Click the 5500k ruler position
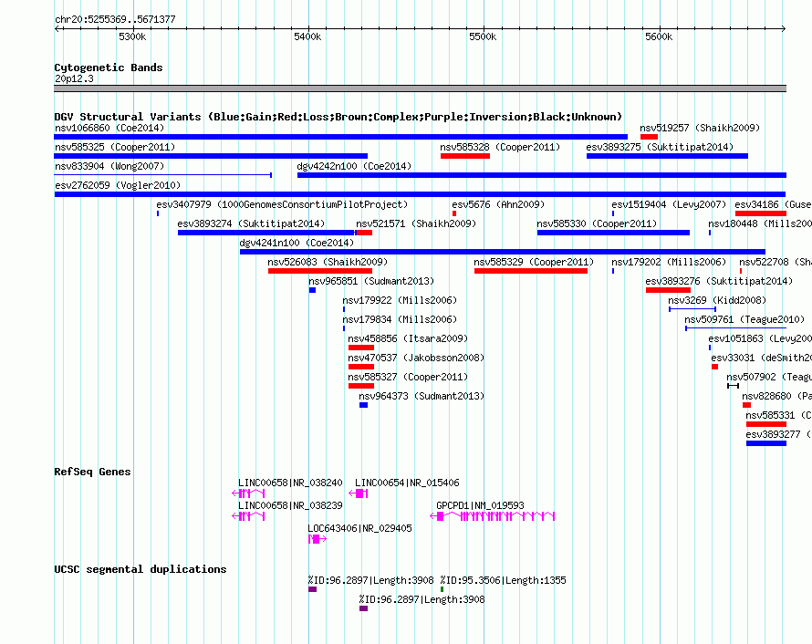Image resolution: width=812 pixels, height=644 pixels. (483, 36)
